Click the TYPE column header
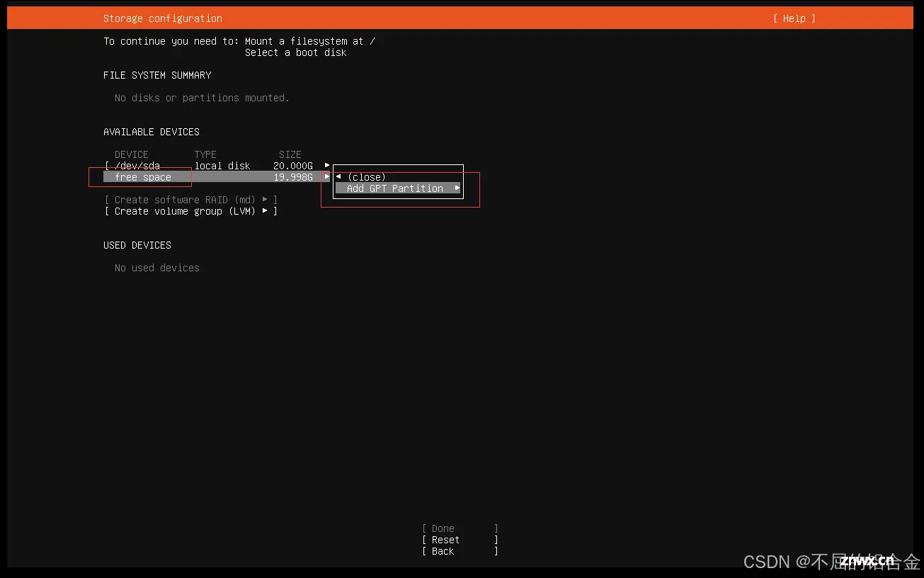Screen dimensions: 924x578 click(205, 154)
